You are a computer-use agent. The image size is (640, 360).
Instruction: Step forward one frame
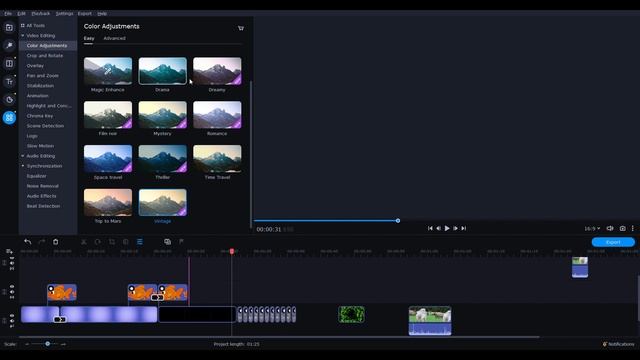point(456,228)
